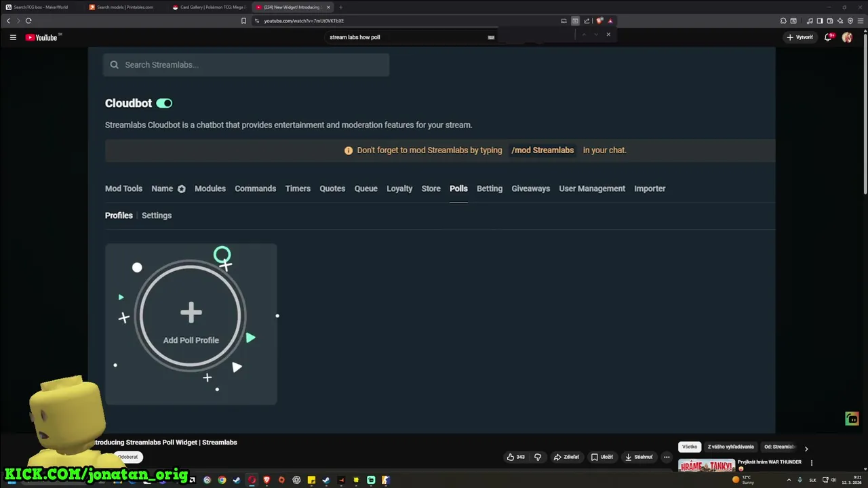The width and height of the screenshot is (868, 488).
Task: Click the Vytvoriť create button
Action: pyautogui.click(x=800, y=37)
